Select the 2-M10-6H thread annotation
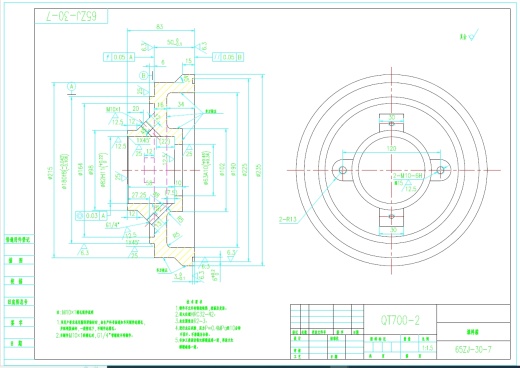The image size is (520, 368). pos(408,176)
